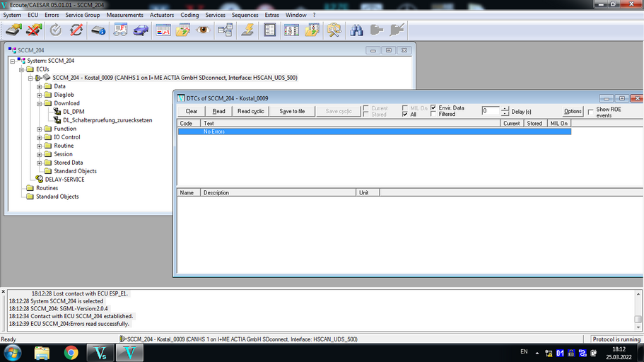Viewport: 644px width, 362px height.
Task: Open the Windows Start button
Action: point(13,353)
